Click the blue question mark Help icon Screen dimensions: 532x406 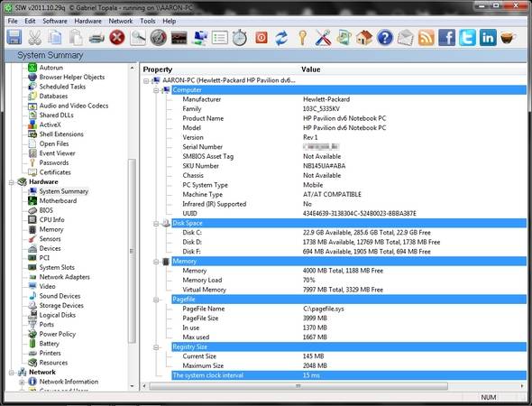click(385, 37)
